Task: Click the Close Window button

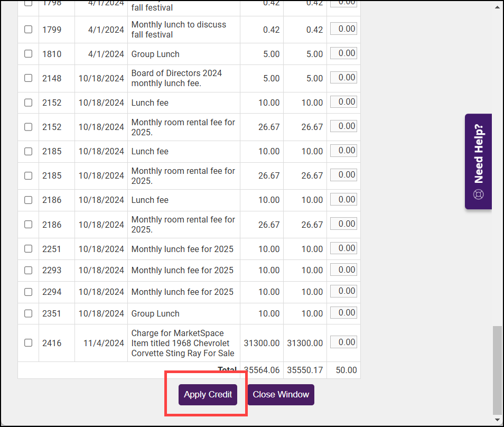Action: pos(281,395)
